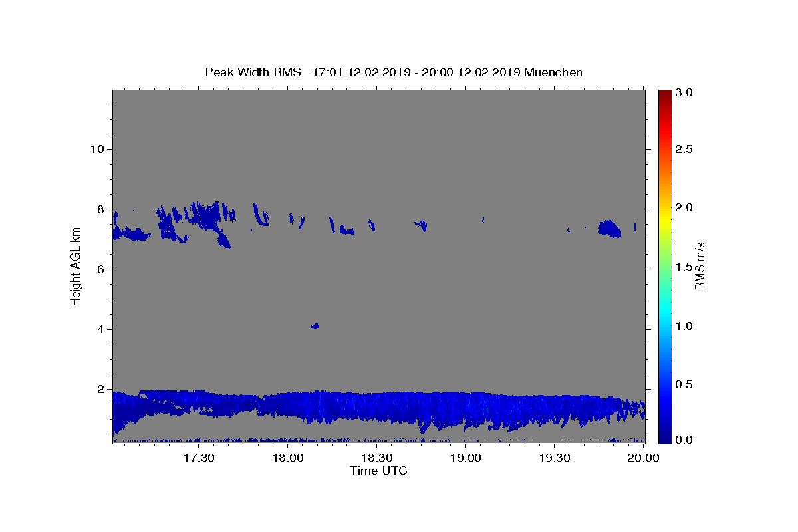Click the colorbar value 3.0

(x=685, y=93)
